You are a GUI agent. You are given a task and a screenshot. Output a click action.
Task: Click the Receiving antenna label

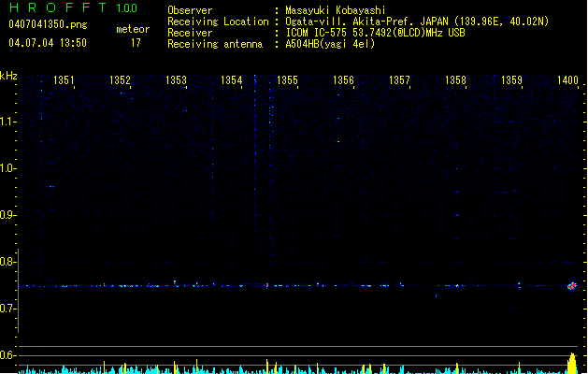[215, 44]
